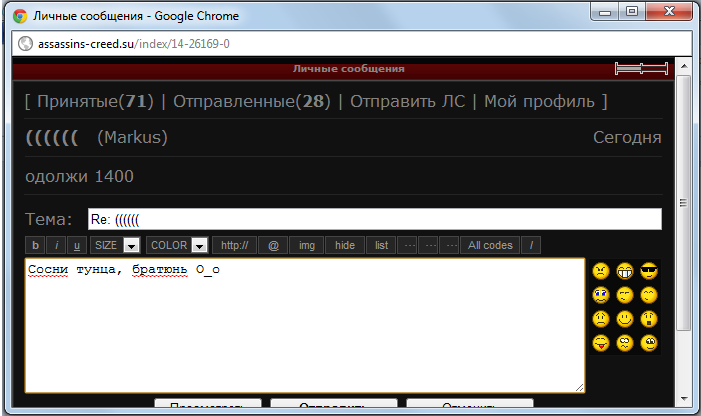The image size is (701, 416).
Task: Click the hide tag button
Action: tap(344, 245)
